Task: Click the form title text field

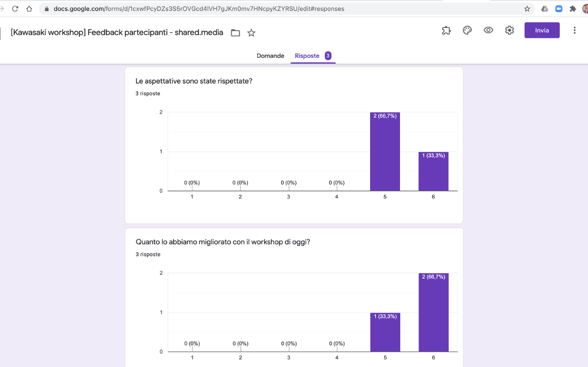Action: [117, 33]
